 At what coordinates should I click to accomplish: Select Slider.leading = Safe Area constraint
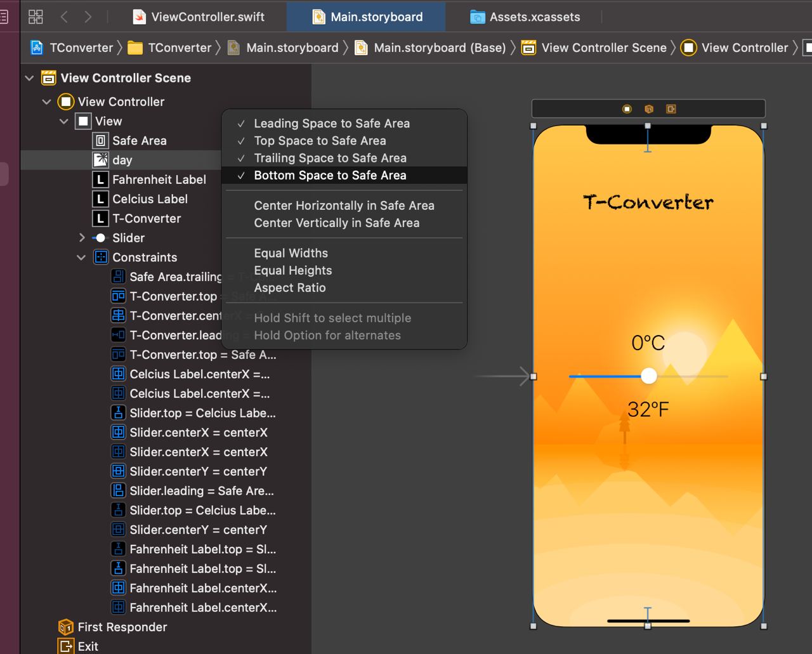point(202,492)
